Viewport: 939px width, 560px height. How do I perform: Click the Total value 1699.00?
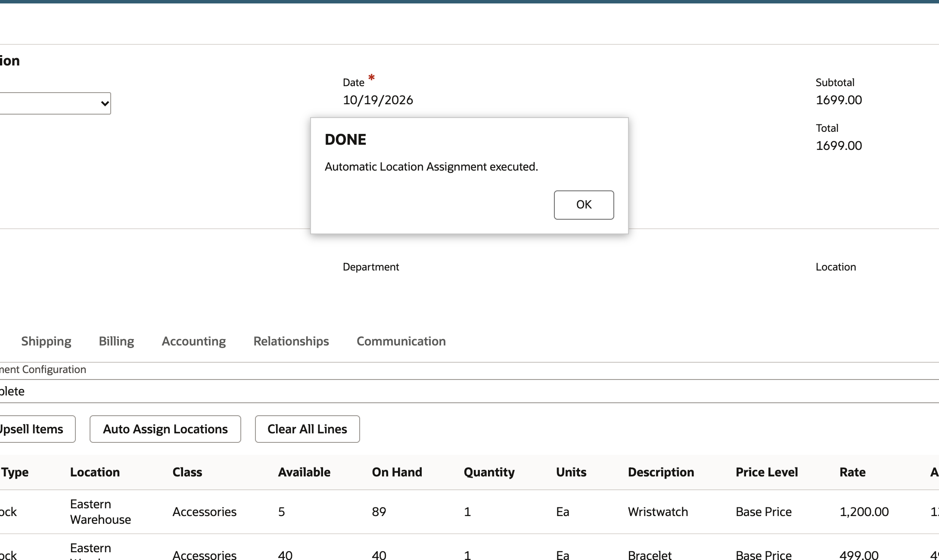(x=839, y=146)
